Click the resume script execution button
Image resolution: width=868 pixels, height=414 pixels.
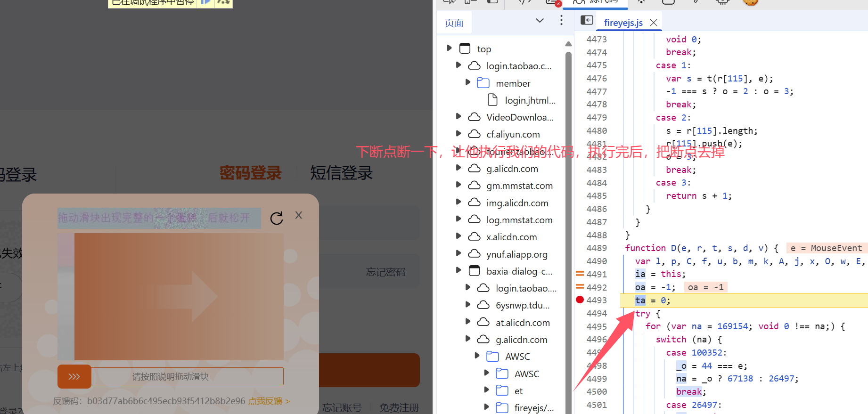205,2
